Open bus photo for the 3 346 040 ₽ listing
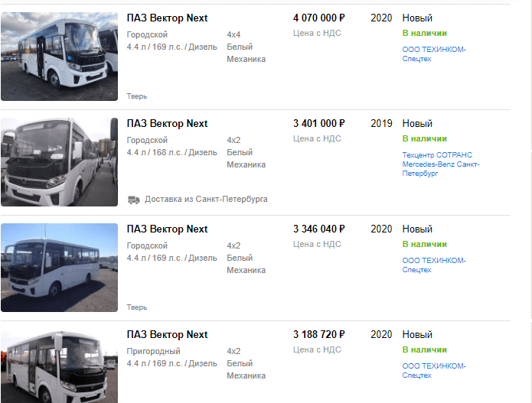Image resolution: width=532 pixels, height=403 pixels. point(60,268)
